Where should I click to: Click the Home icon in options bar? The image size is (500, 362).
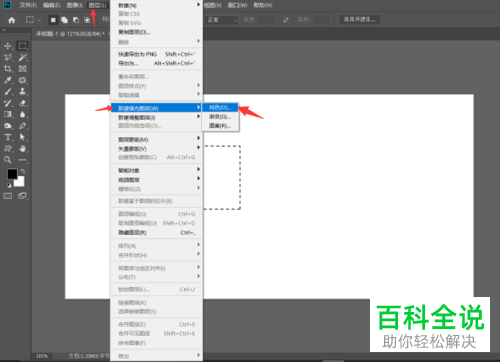[12, 20]
